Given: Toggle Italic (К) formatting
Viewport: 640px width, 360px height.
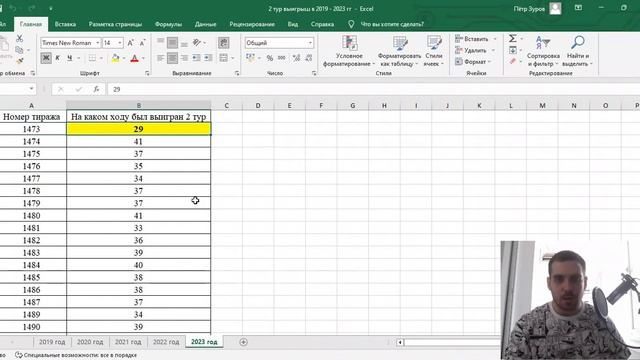Looking at the screenshot, I should tap(58, 58).
